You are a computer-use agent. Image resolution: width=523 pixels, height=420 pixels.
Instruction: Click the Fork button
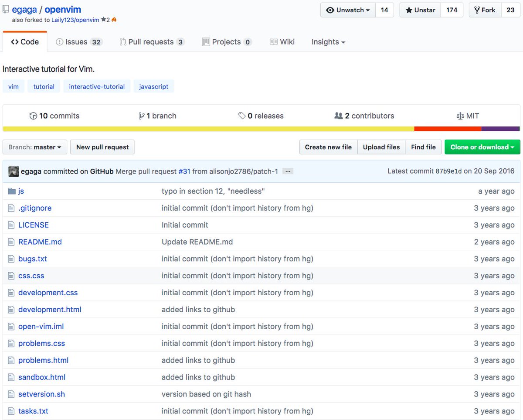(x=485, y=10)
